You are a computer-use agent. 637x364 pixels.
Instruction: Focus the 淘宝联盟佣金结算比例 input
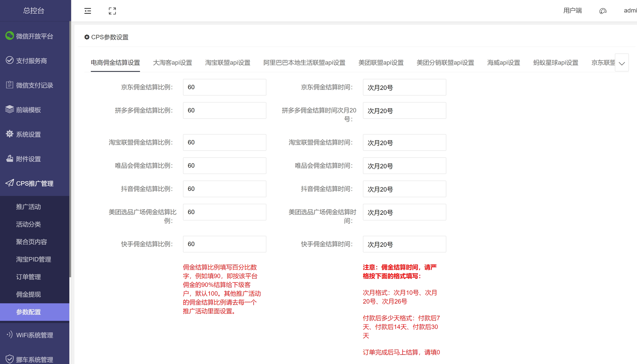[224, 142]
